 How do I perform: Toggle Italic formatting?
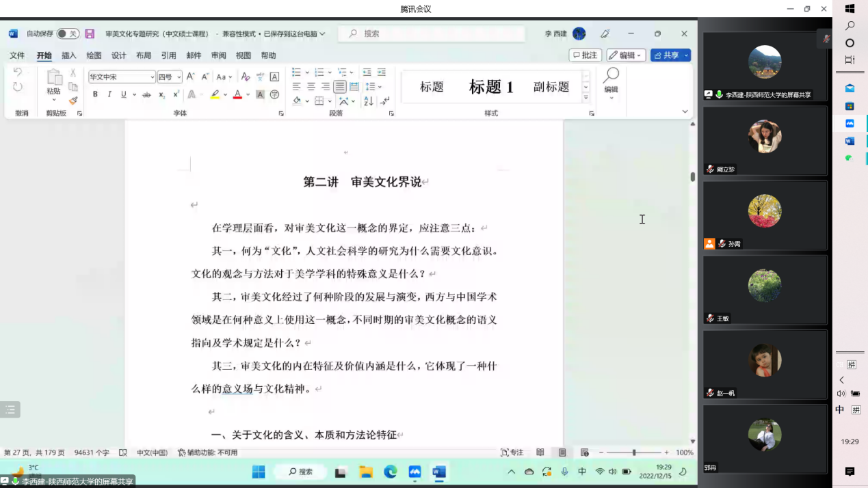tap(109, 95)
